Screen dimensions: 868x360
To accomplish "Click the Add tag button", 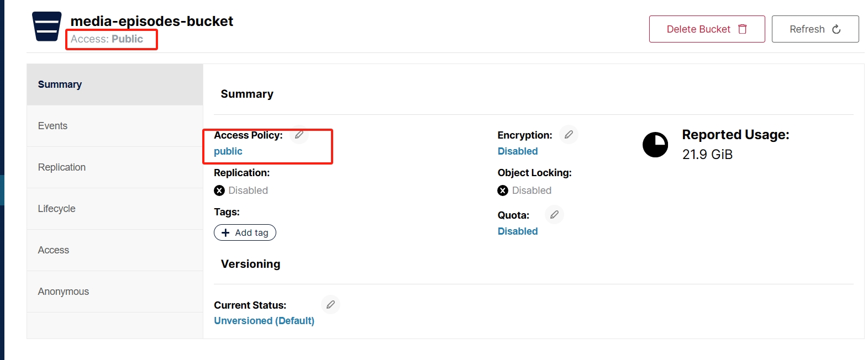I will tap(245, 232).
